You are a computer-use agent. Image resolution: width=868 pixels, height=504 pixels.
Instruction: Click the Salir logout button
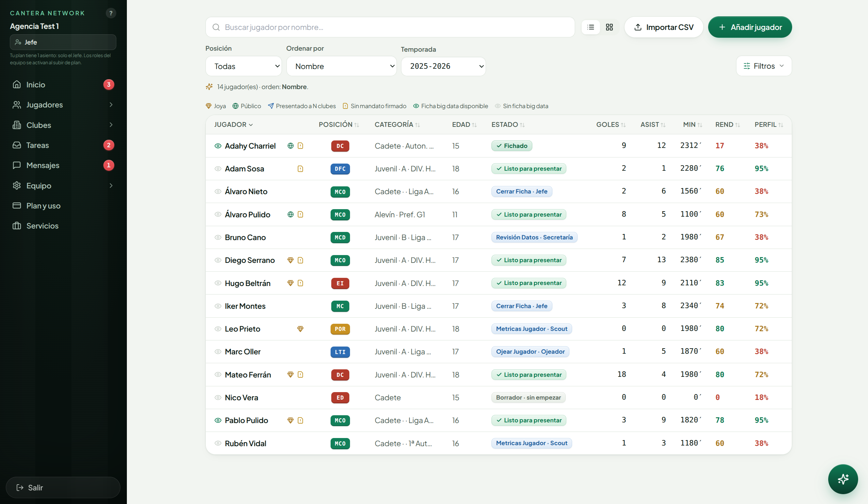[x=63, y=487]
